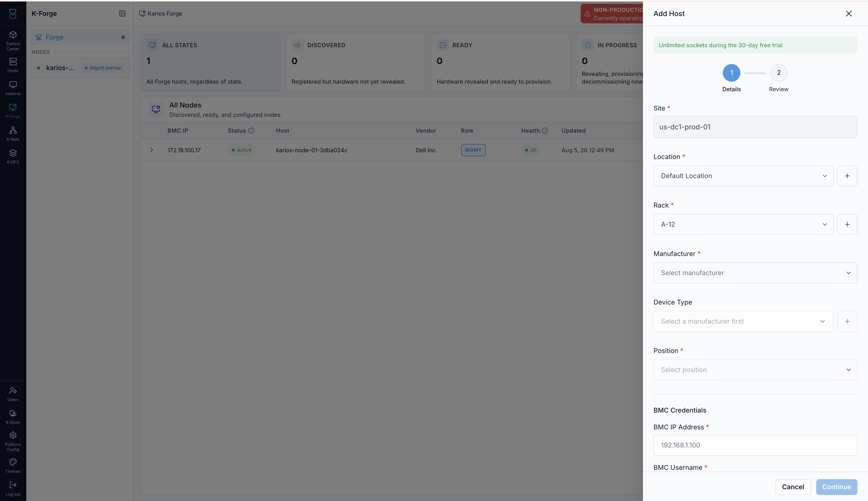Click the Ok health badge
The width and height of the screenshot is (868, 501).
click(x=531, y=150)
